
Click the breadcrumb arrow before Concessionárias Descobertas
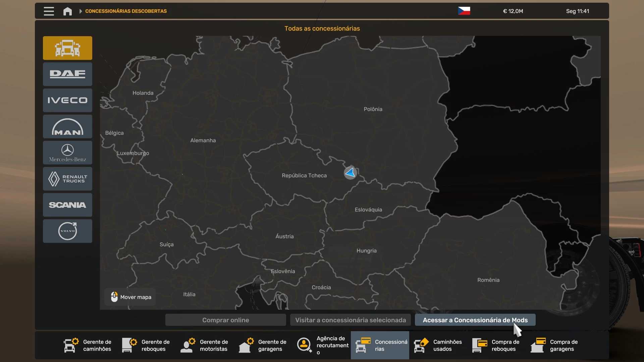tap(80, 11)
